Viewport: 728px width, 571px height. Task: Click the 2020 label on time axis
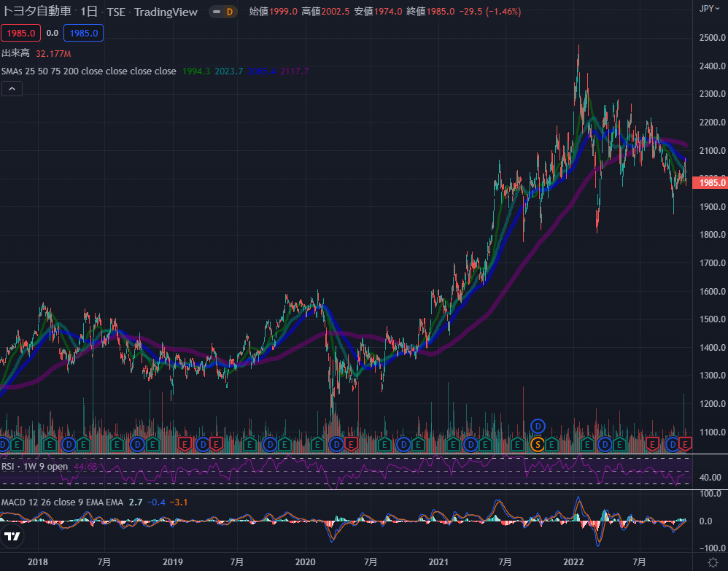[305, 562]
